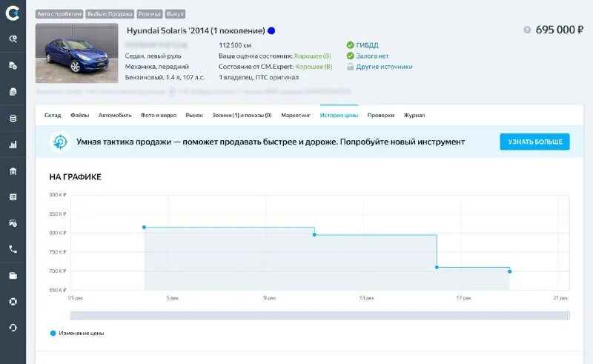The image size is (593, 364).
Task: Click the second price point near 800 K
Action: 314,235
